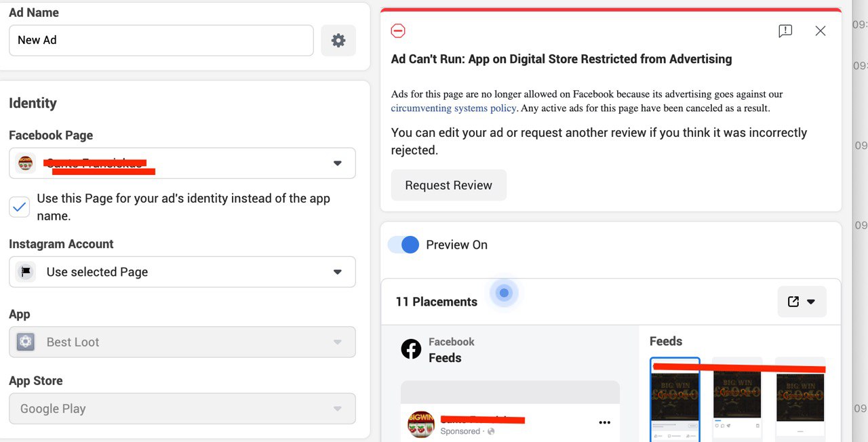Viewport: 868px width, 442px height.
Task: Uncheck Use this Page for ad's identity
Action: (x=20, y=207)
